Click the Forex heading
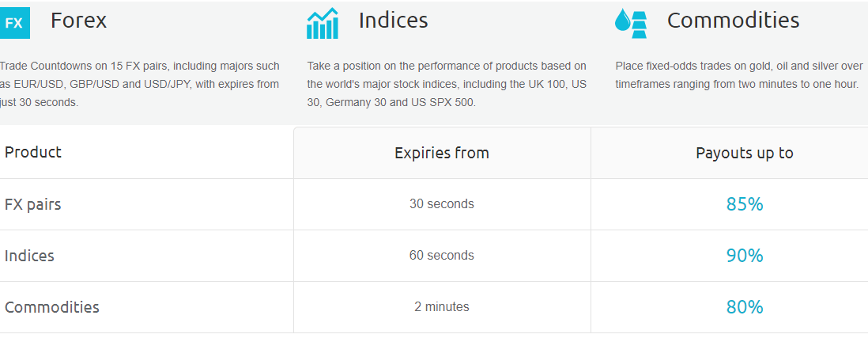This screenshot has height=338, width=868. 78,21
